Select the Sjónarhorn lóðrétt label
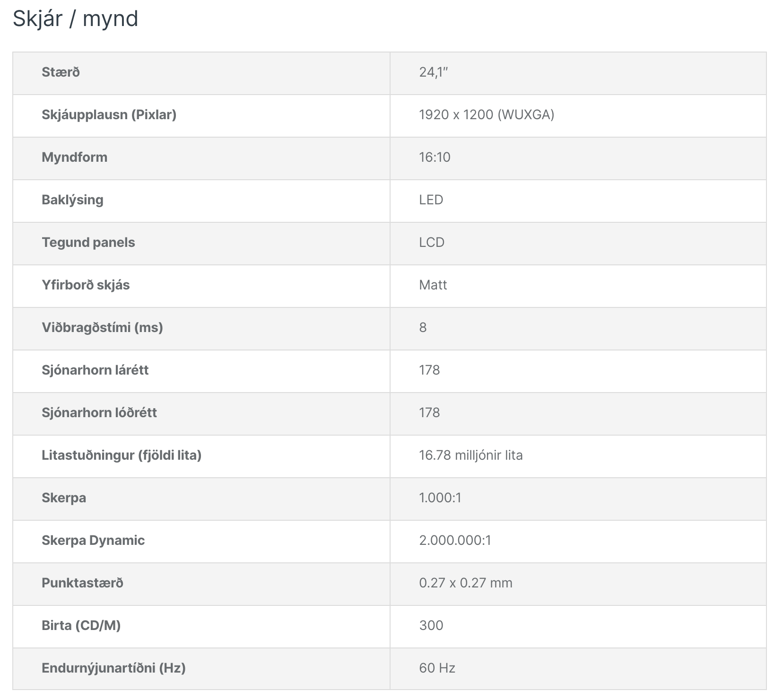The width and height of the screenshot is (783, 700). coord(99,413)
